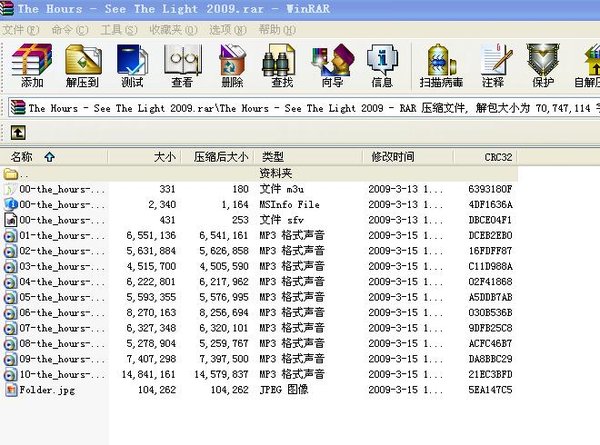Click the 信息 (Info) toolbar icon
Screen dimensions: 600x445
(x=382, y=60)
